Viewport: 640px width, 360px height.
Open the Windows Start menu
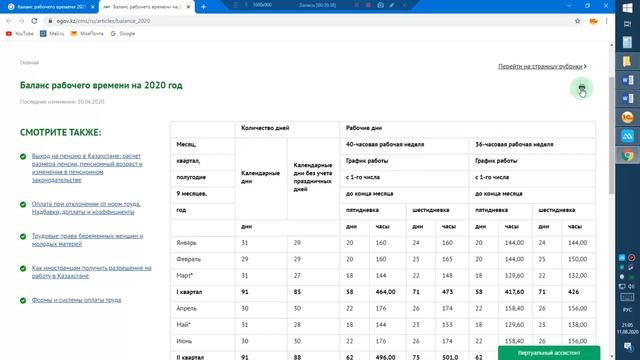(627, 7)
